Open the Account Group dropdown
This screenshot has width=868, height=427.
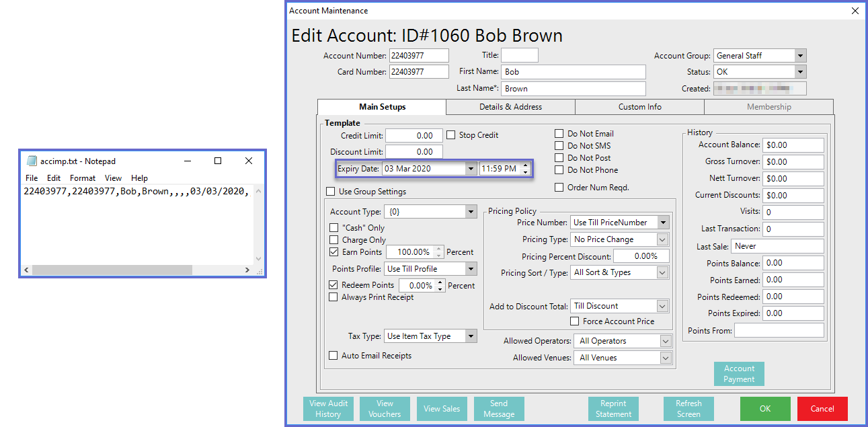[x=799, y=56]
